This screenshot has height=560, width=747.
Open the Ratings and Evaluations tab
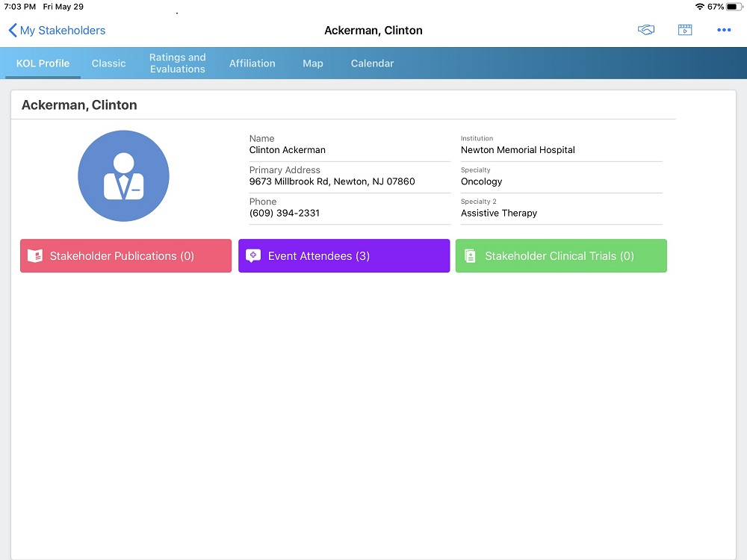[177, 63]
